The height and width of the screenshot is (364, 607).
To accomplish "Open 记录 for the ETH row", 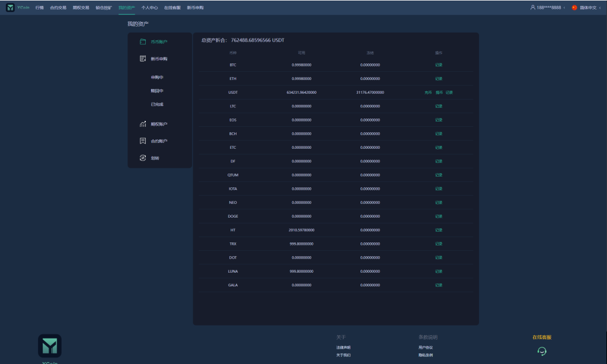I will (x=439, y=79).
